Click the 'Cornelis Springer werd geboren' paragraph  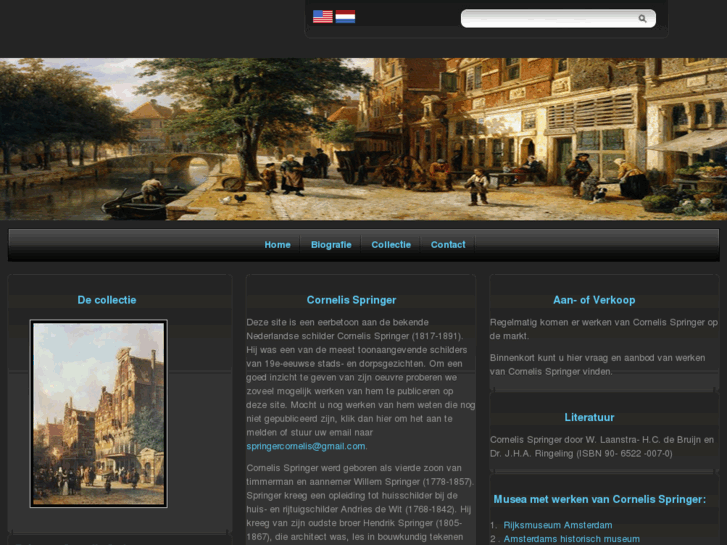coord(361,502)
